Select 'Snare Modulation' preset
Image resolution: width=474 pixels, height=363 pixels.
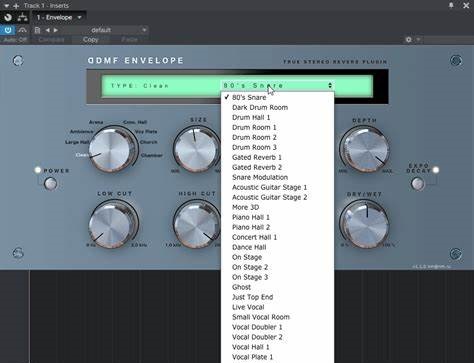click(x=277, y=178)
